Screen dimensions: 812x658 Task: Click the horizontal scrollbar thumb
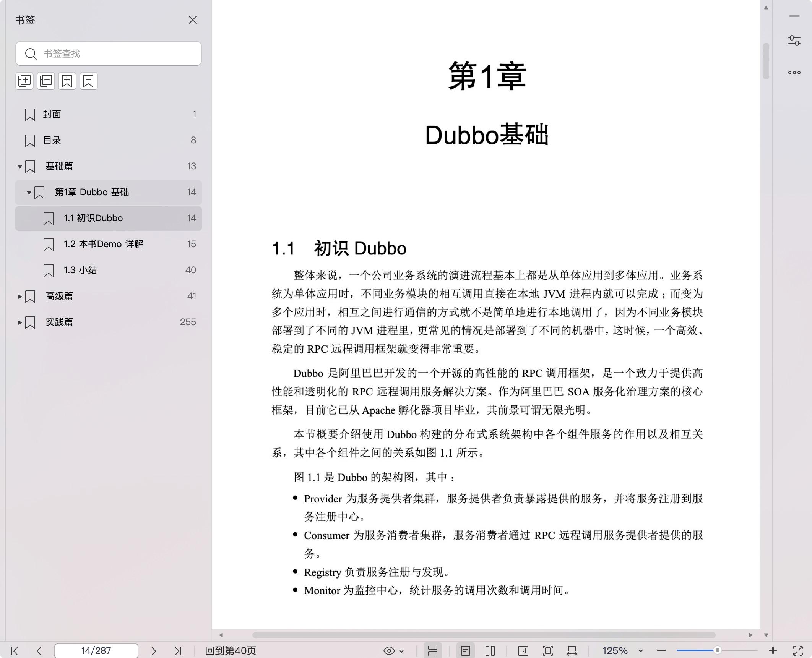pyautogui.click(x=484, y=635)
